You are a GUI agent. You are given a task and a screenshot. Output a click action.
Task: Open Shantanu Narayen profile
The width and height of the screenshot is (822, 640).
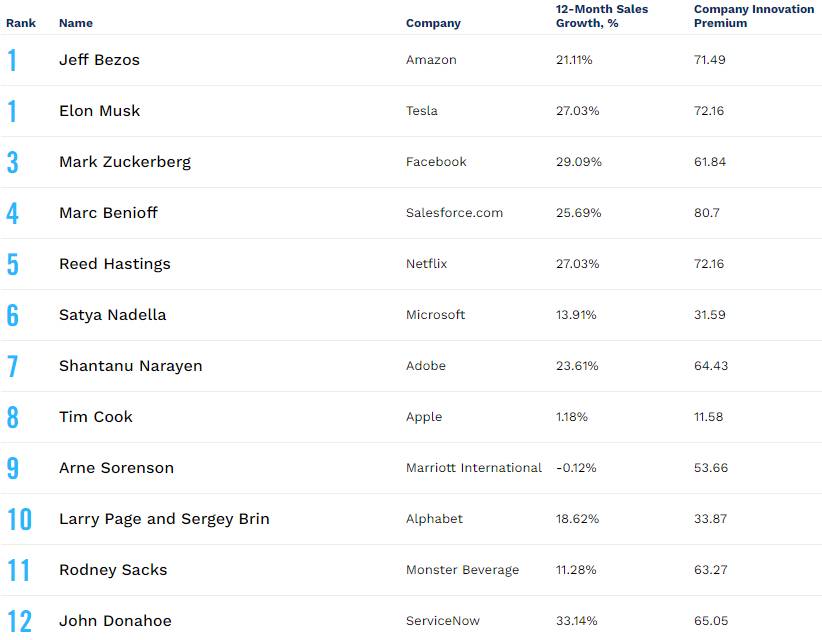pos(131,366)
